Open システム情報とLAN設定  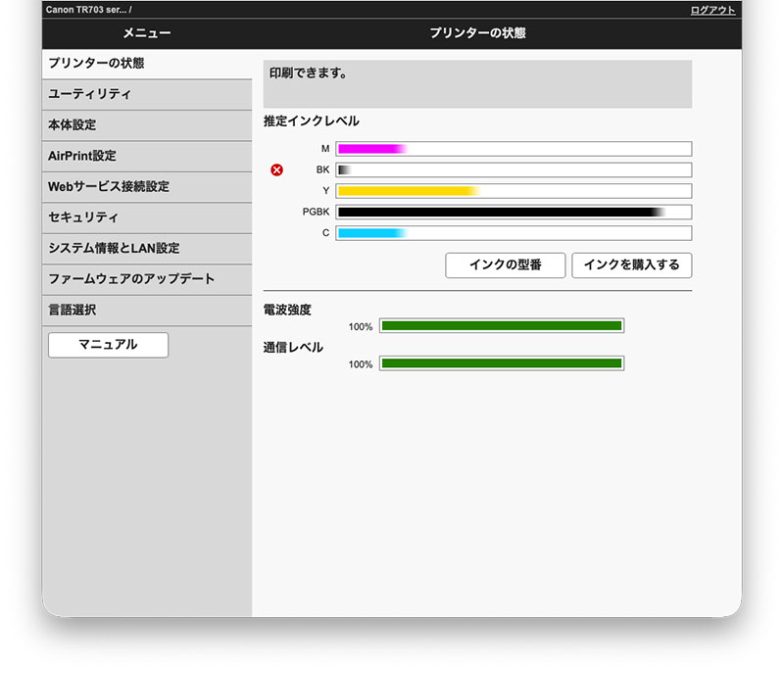147,249
